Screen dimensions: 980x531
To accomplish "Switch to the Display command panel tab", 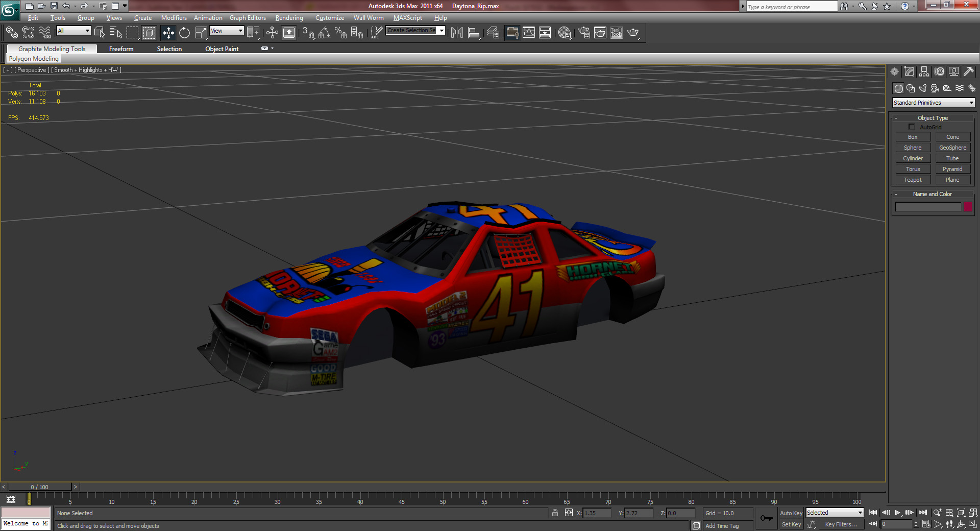I will point(954,71).
